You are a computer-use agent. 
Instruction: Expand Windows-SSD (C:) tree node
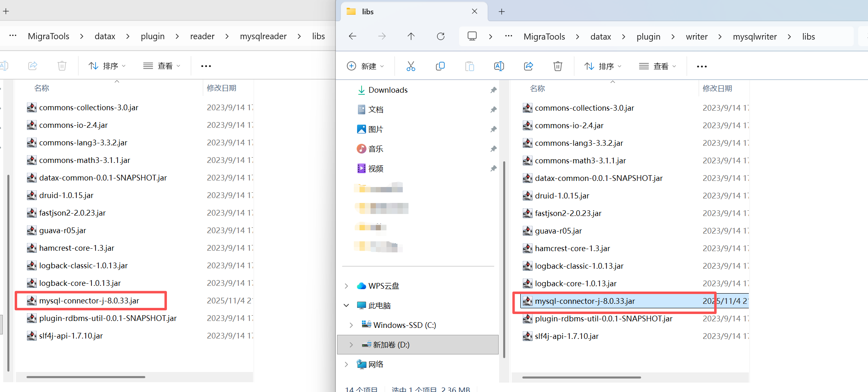(x=351, y=325)
